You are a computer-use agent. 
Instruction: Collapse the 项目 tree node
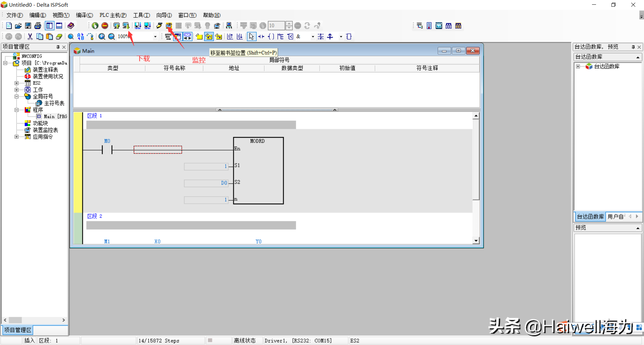[x=5, y=63]
